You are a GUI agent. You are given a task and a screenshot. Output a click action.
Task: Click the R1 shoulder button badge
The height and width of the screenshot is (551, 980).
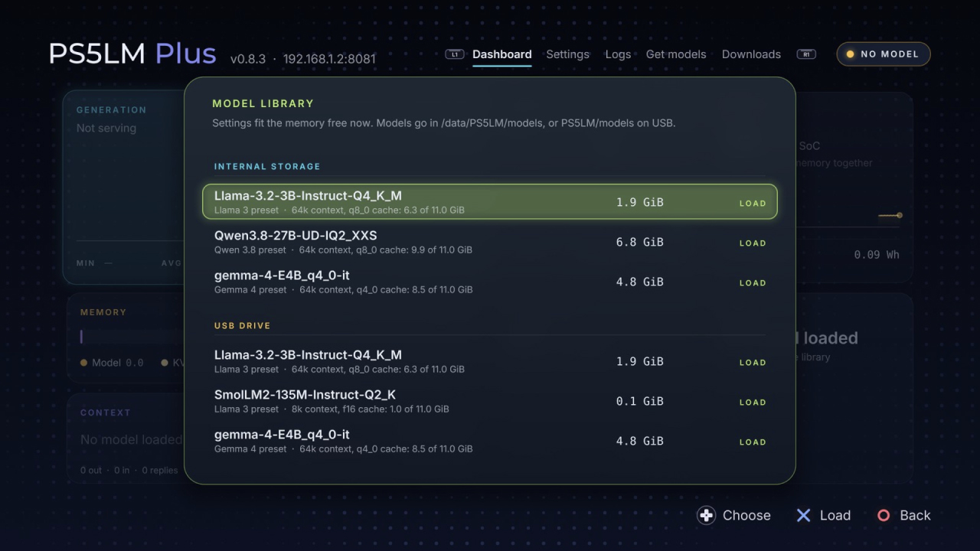click(806, 54)
